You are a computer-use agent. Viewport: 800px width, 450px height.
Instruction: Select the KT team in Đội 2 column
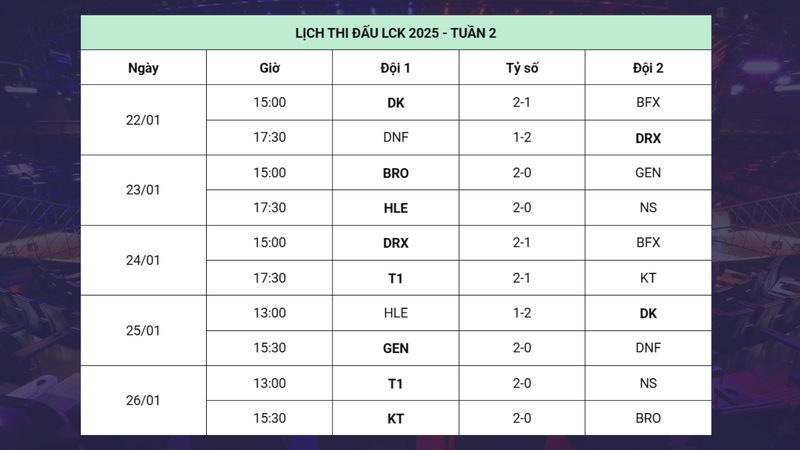pos(648,278)
